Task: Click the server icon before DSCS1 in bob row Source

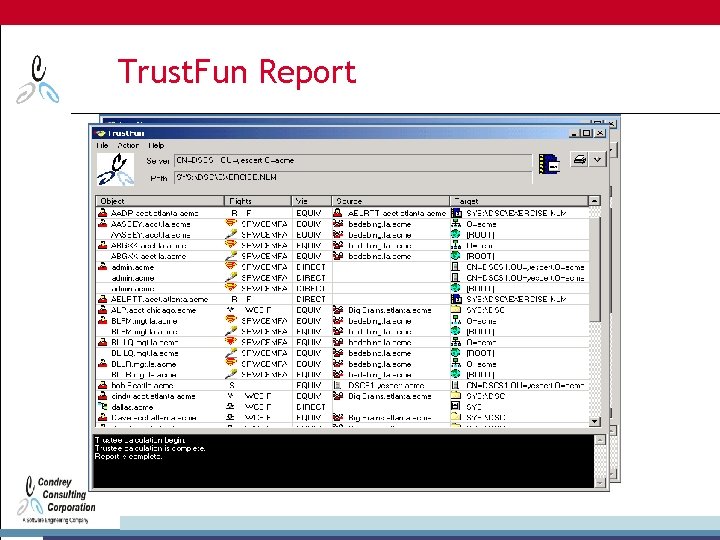Action: coord(338,385)
